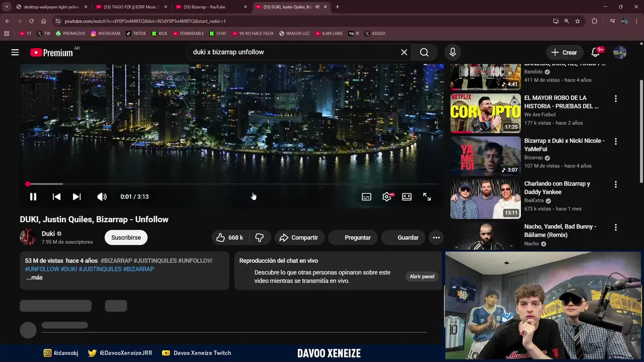This screenshot has width=644, height=362.
Task: Subscribe with the Suscribirse button
Action: (126, 237)
